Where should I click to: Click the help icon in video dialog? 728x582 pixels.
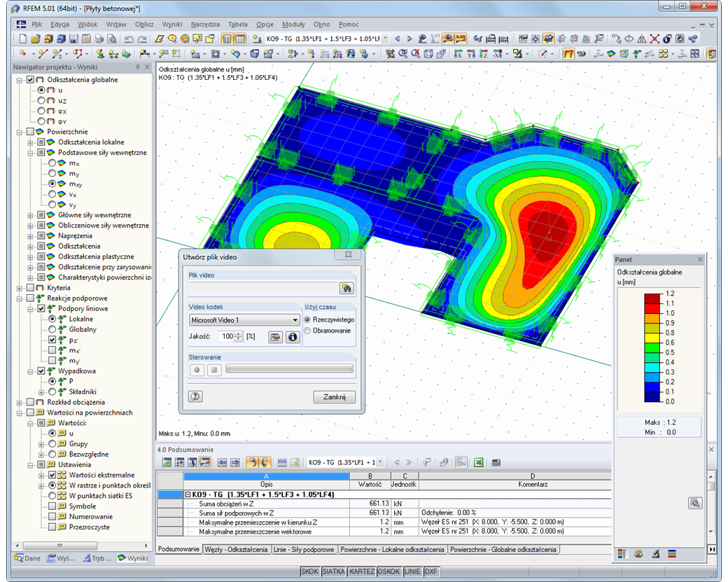click(195, 396)
